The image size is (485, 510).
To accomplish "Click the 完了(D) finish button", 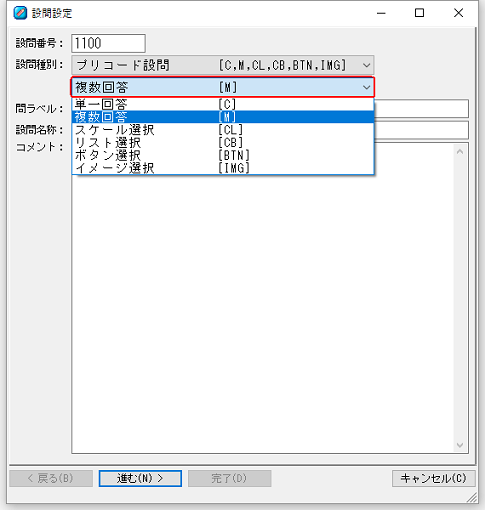I will pyautogui.click(x=230, y=478).
